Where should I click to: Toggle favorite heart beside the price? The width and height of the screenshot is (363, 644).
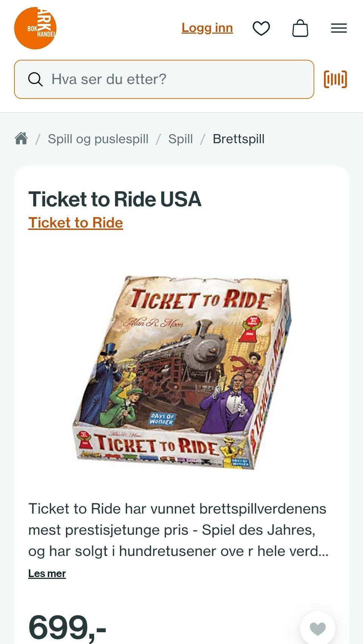pyautogui.click(x=318, y=628)
